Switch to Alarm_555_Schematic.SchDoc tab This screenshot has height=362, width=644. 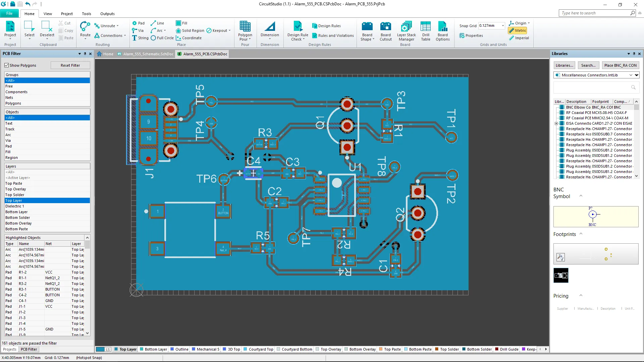coord(146,54)
